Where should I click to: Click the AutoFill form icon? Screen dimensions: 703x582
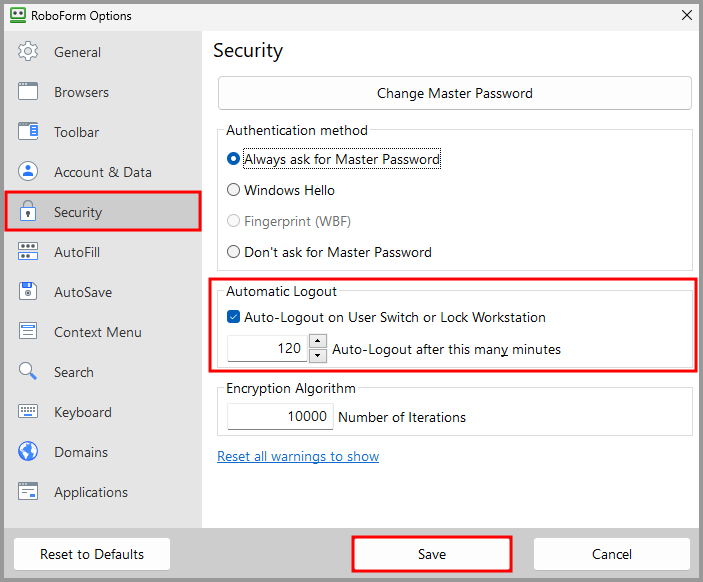coord(28,251)
